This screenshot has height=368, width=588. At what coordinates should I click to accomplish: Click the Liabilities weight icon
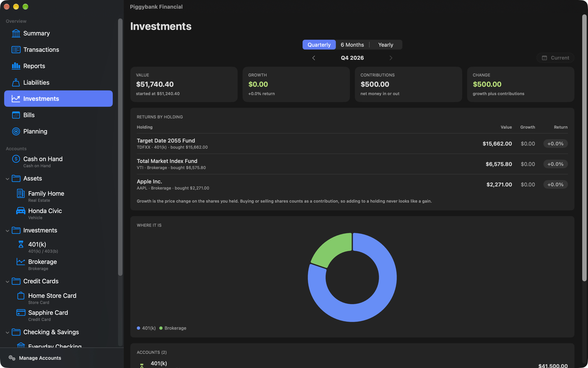point(16,82)
